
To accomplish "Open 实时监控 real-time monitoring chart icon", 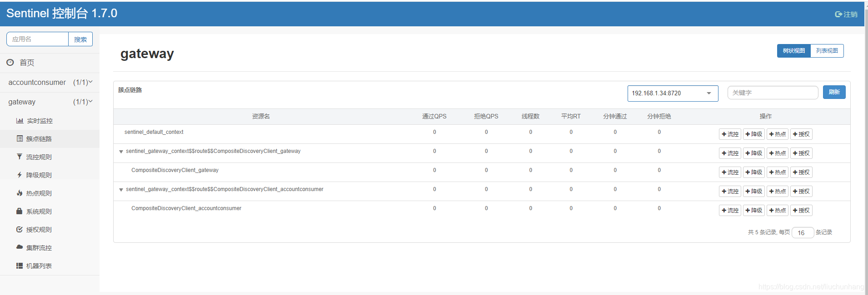I will pos(20,121).
